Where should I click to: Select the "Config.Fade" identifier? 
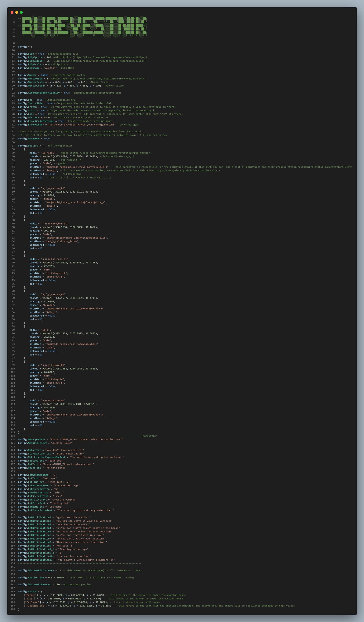point(26,114)
